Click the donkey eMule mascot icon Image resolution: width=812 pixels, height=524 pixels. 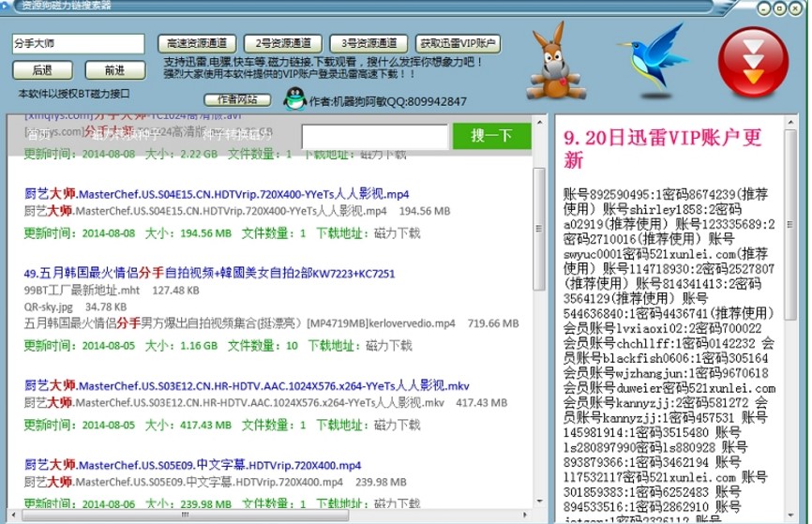[x=557, y=61]
